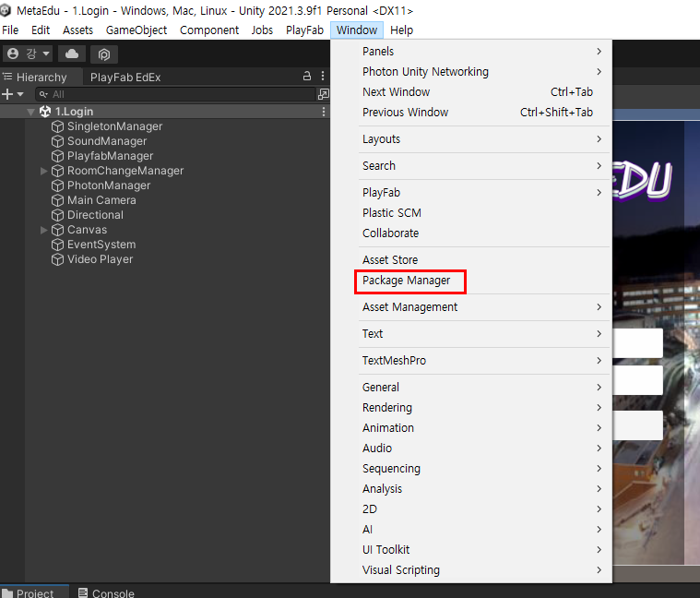Expand the Search submenu
Image resolution: width=700 pixels, height=598 pixels.
coord(471,166)
